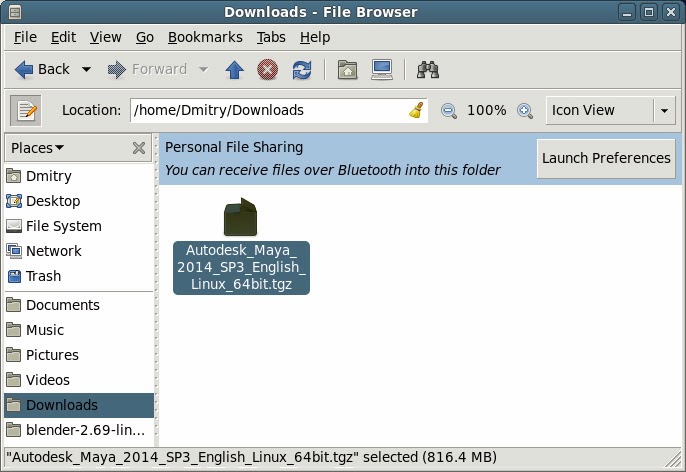Go up to the parent folder
Viewport: 686px width, 472px height.
coord(234,70)
